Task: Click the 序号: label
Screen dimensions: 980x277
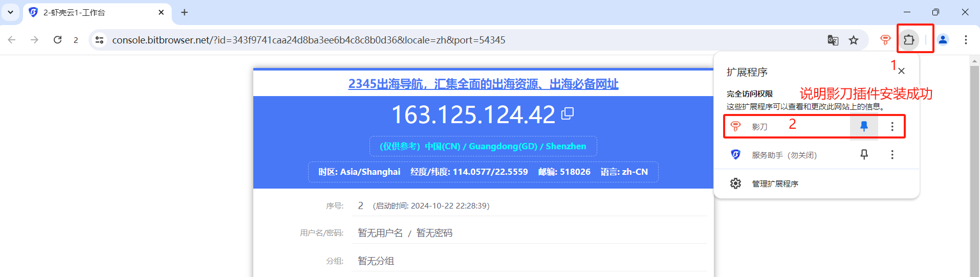Action: [335, 206]
